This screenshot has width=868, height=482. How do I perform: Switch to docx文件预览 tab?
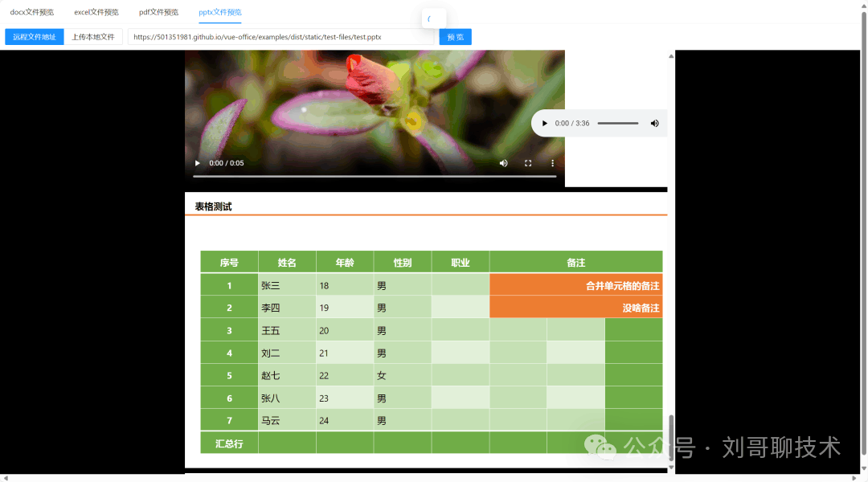tap(32, 12)
